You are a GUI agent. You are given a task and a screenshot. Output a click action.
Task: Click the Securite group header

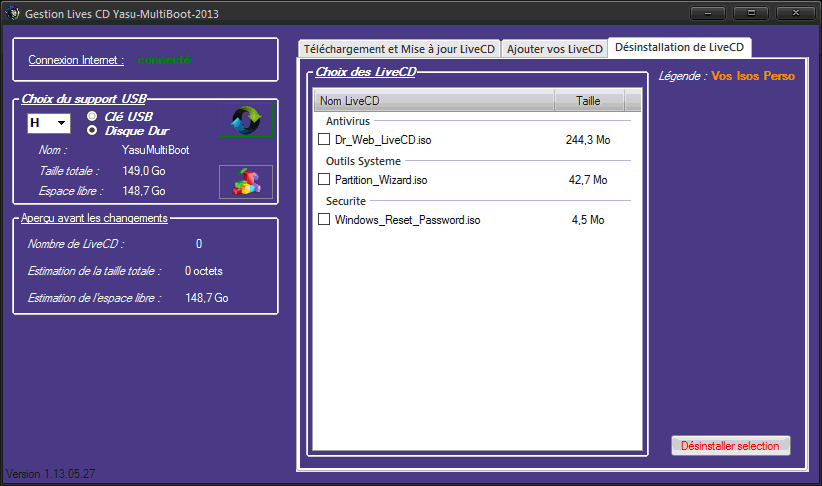click(345, 201)
